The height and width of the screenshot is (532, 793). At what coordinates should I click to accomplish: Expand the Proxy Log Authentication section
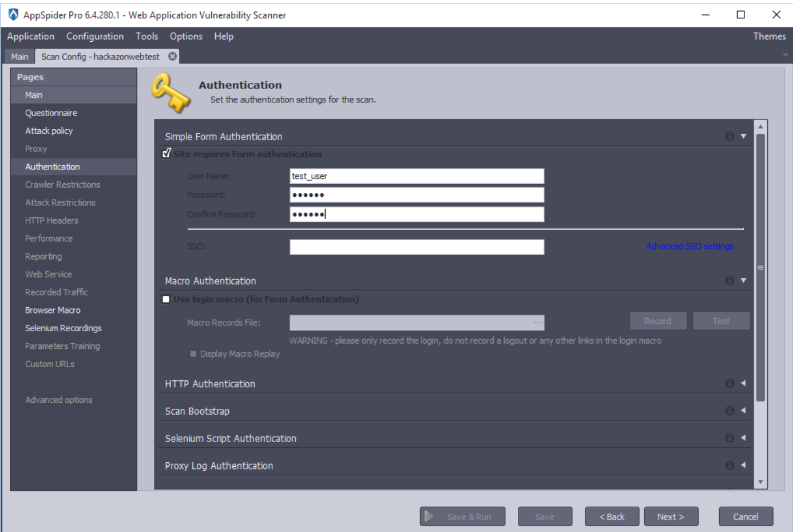click(x=743, y=465)
